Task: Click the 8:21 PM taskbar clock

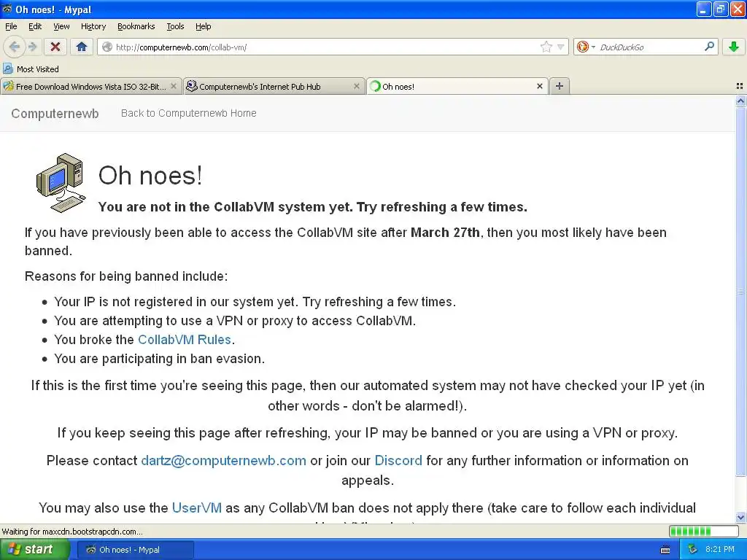Action: (x=720, y=550)
